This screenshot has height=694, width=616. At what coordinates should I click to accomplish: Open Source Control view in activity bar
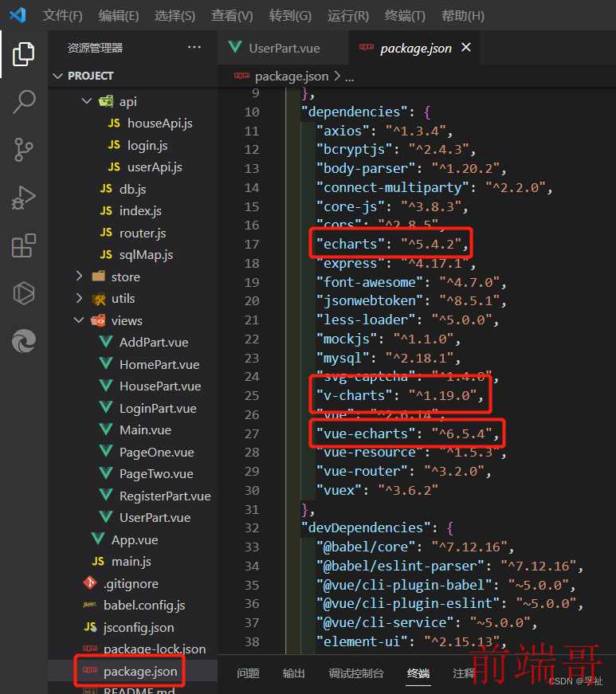(23, 150)
